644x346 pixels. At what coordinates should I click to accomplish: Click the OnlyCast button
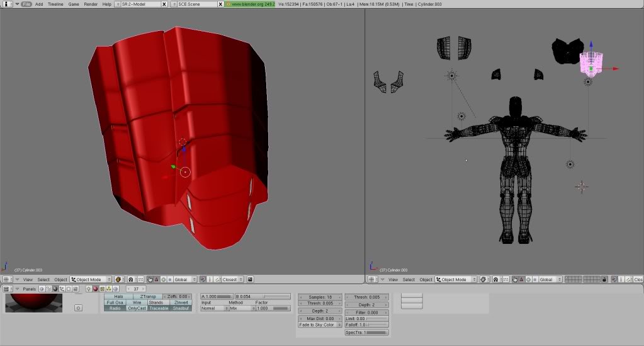(137, 308)
